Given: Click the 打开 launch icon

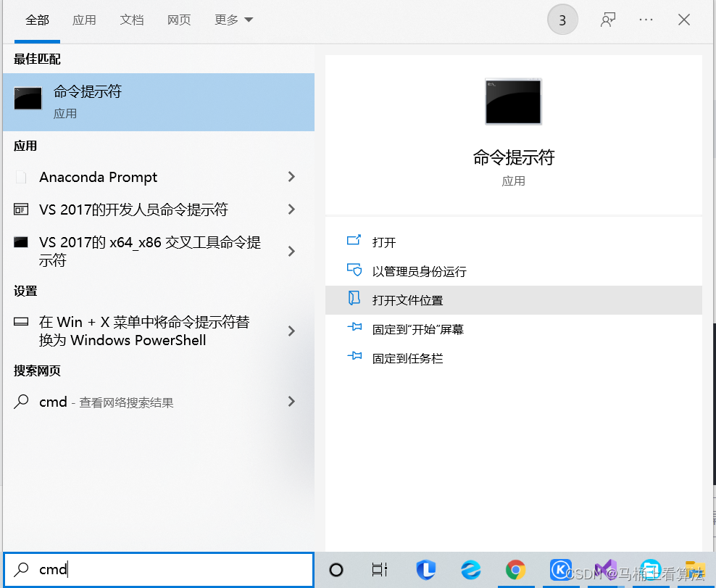Looking at the screenshot, I should click(354, 240).
